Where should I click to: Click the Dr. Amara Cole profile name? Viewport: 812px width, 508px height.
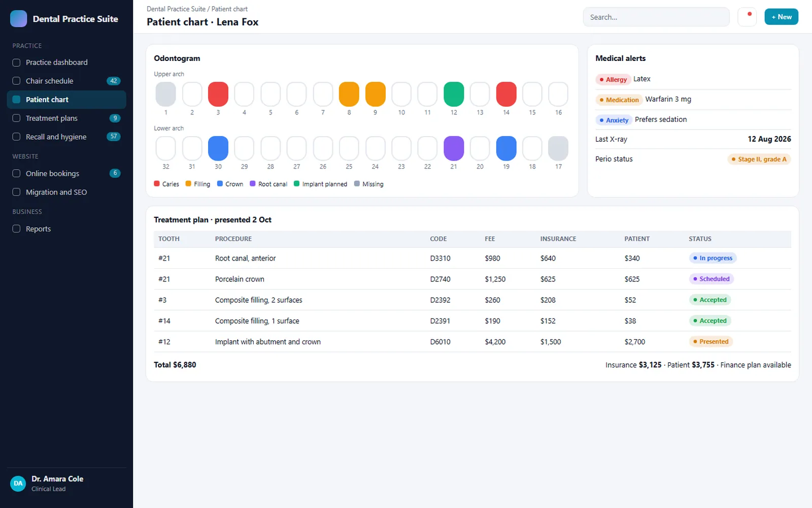[57, 479]
